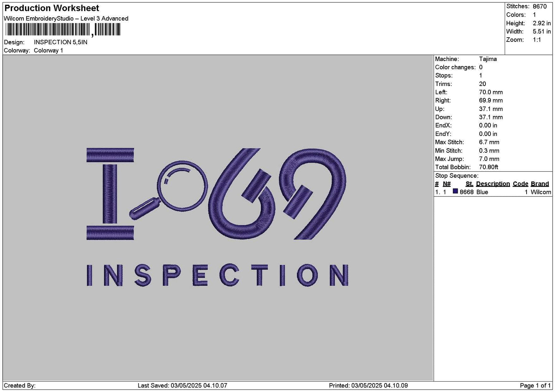Click the Max Jump value 7.0 mm
The width and height of the screenshot is (555, 392).
(489, 159)
